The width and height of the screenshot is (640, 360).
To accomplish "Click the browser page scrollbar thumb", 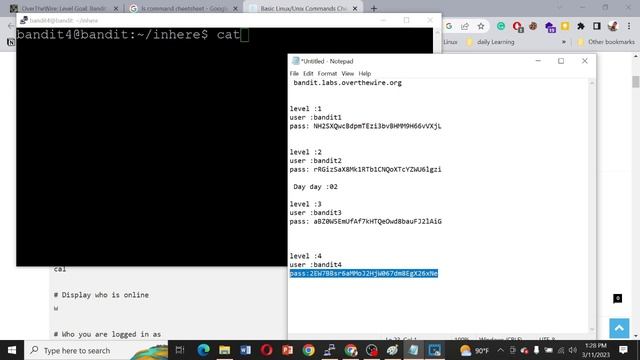I will click(x=636, y=81).
